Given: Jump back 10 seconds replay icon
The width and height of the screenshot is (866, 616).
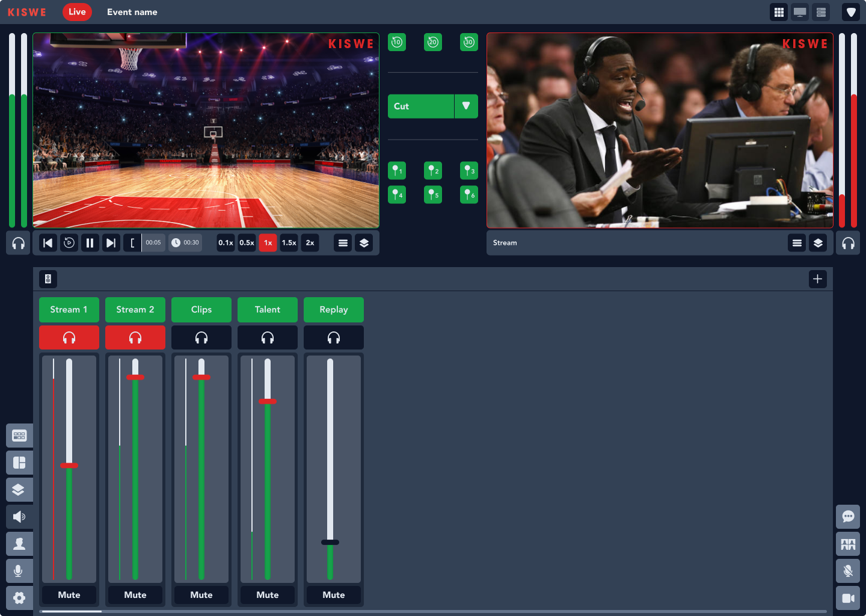Looking at the screenshot, I should (x=397, y=42).
